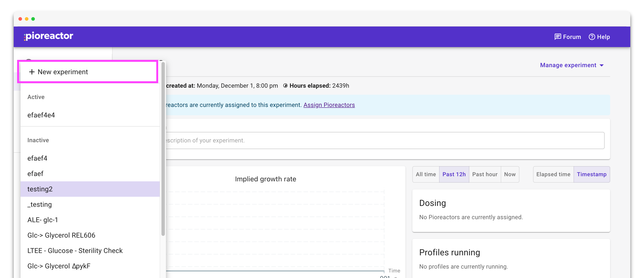Click the hours elapsed clock icon
644x278 pixels.
[285, 86]
